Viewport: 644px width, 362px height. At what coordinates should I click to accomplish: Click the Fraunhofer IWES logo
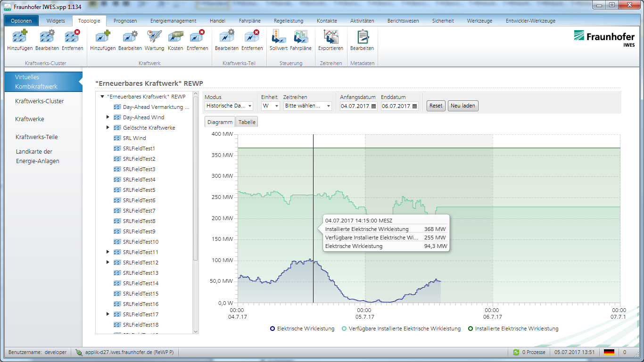pos(604,38)
